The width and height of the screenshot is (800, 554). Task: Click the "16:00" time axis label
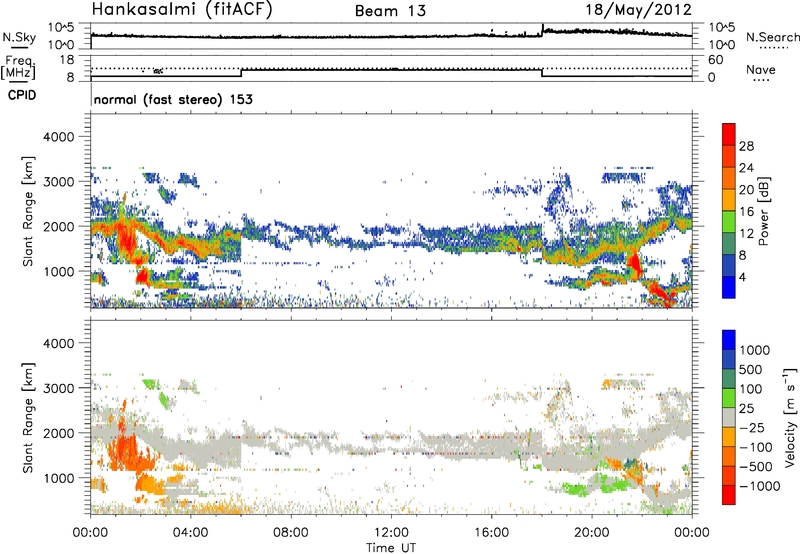pos(491,533)
